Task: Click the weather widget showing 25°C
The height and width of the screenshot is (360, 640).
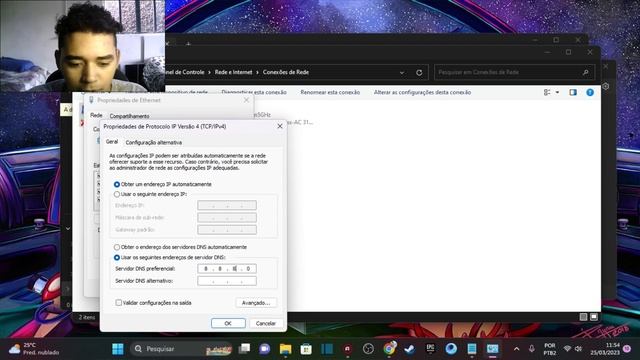Action: [34, 349]
